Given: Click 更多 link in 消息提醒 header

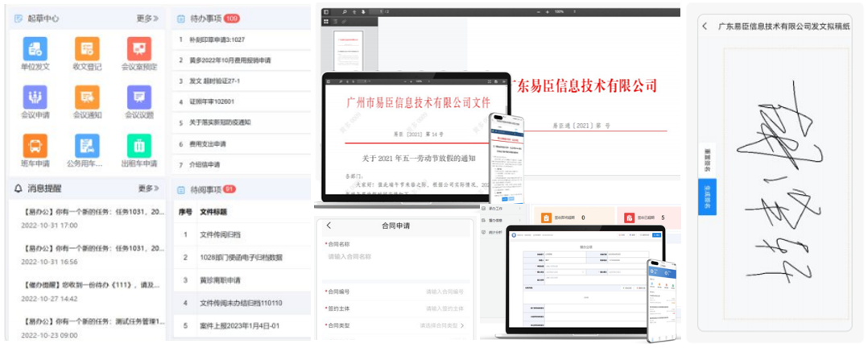Looking at the screenshot, I should 148,188.
